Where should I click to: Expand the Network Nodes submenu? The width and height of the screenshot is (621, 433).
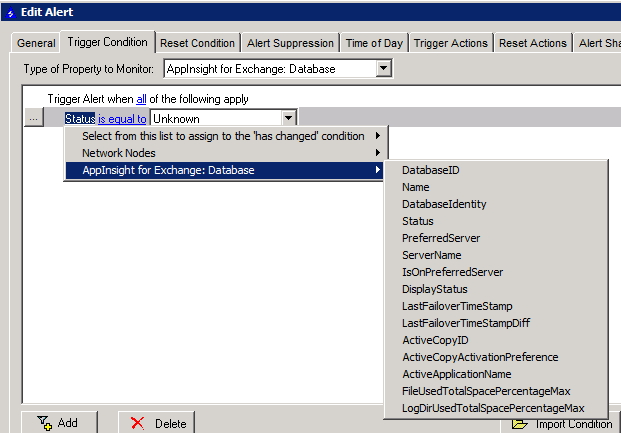[x=225, y=153]
